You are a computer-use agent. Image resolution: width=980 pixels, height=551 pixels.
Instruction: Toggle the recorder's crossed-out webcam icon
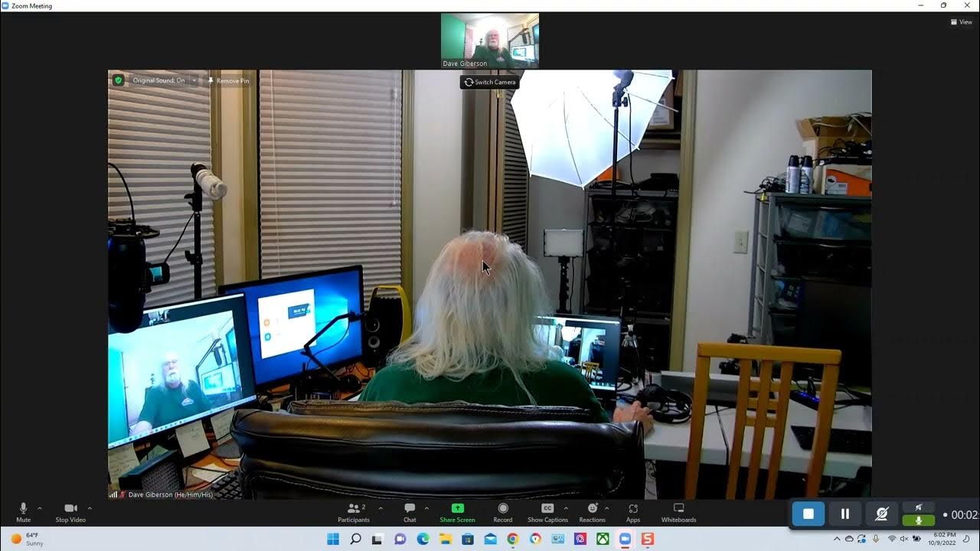(881, 514)
